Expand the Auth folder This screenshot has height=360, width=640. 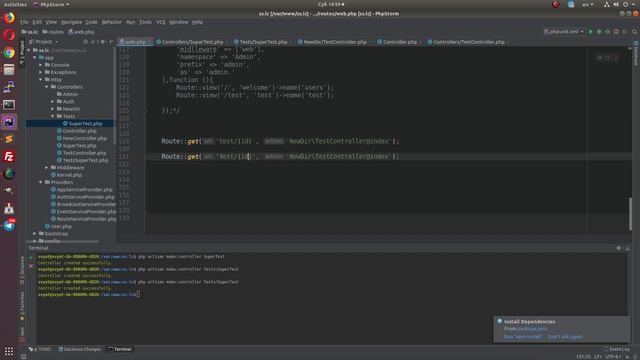coord(52,102)
